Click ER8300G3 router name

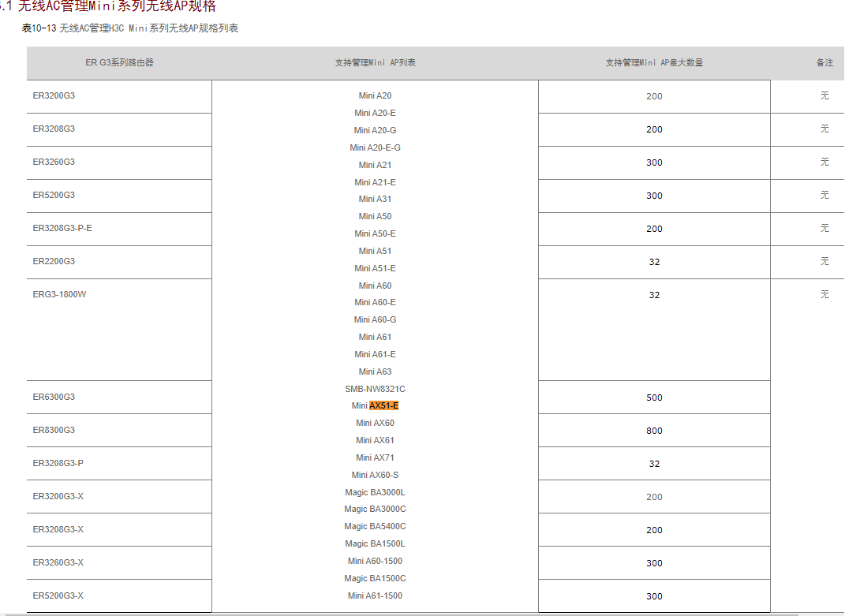click(54, 430)
